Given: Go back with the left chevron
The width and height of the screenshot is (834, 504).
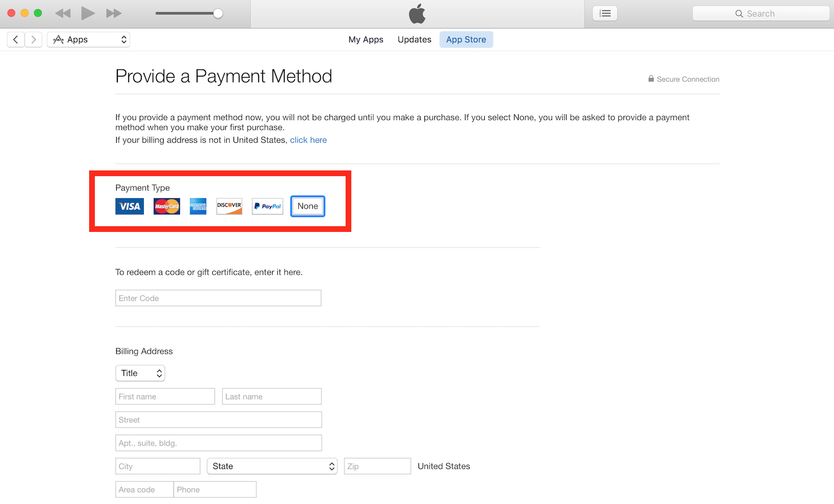Looking at the screenshot, I should pyautogui.click(x=16, y=40).
